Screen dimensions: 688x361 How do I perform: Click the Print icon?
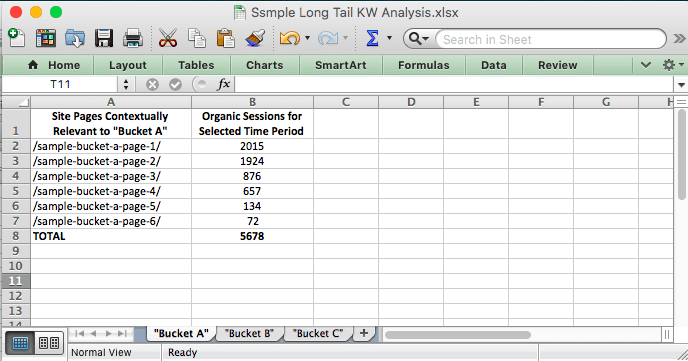tap(133, 38)
